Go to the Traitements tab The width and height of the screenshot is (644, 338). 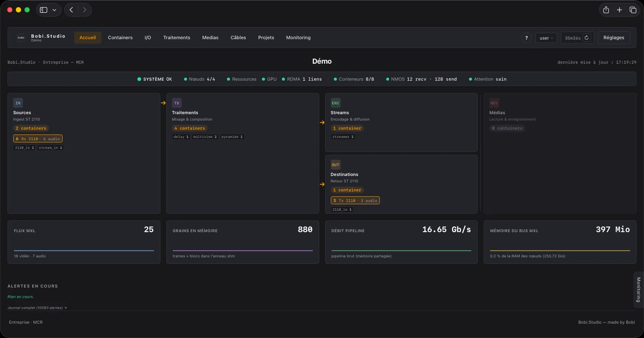click(177, 38)
